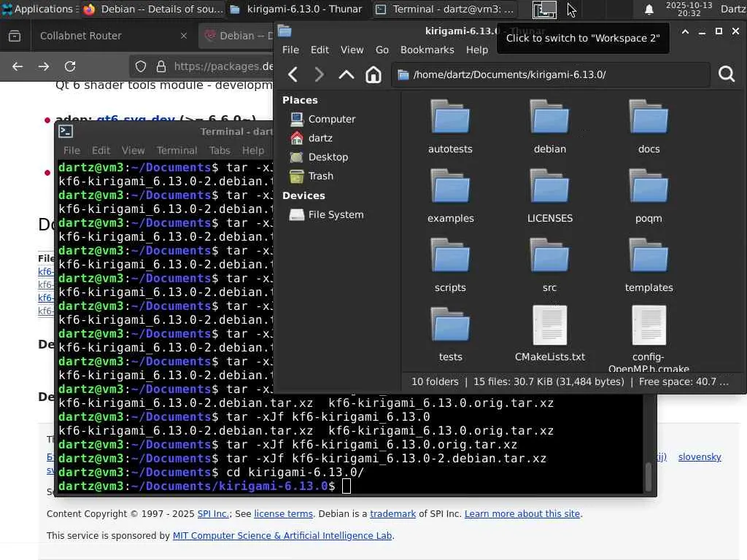Image resolution: width=747 pixels, height=560 pixels.
Task: Switch to kirigami-6.13.0 Thunar taskbar item
Action: coord(297,9)
